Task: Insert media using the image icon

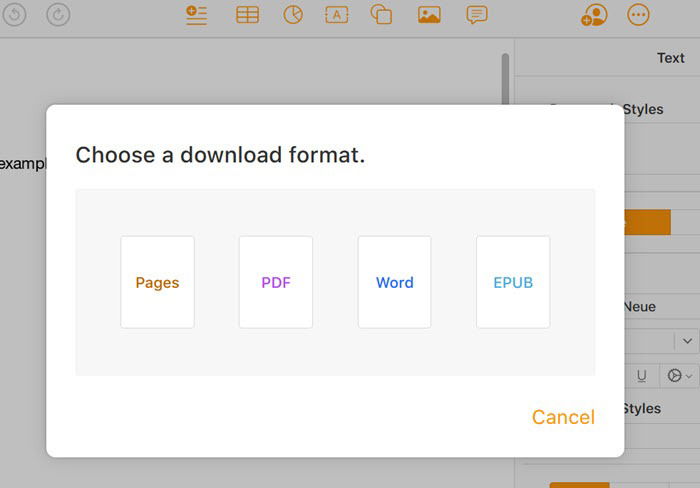Action: click(x=429, y=15)
